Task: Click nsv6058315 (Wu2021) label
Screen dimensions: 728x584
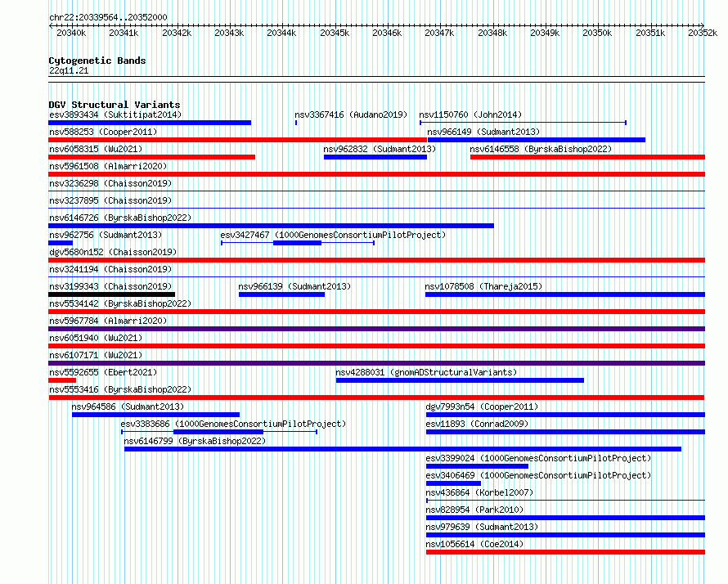Action: click(x=96, y=149)
